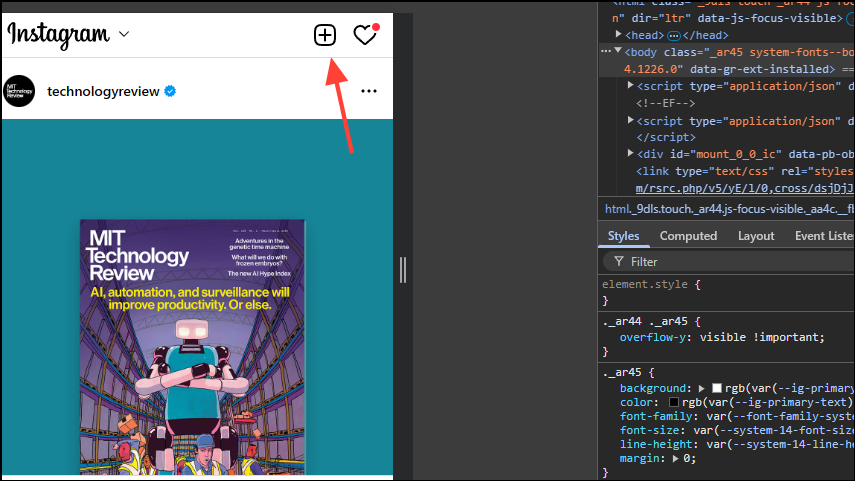Expand the background property triangle
The height and width of the screenshot is (481, 855).
[702, 388]
